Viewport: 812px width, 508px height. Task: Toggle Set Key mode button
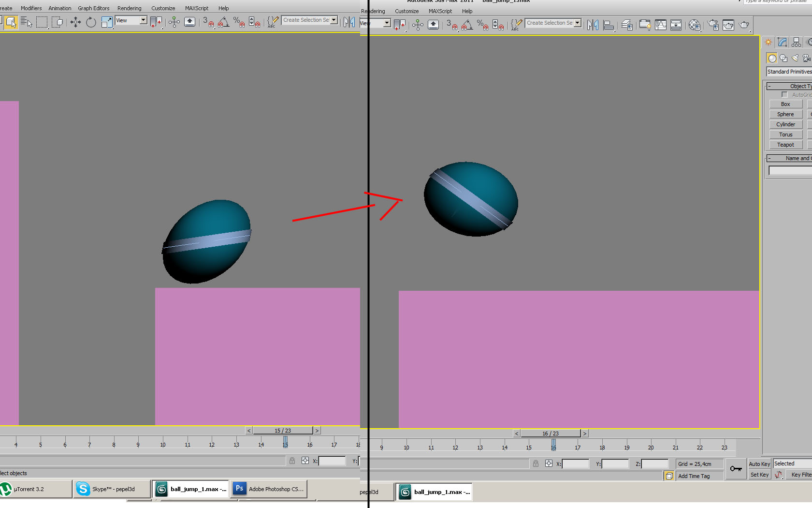[x=759, y=475]
